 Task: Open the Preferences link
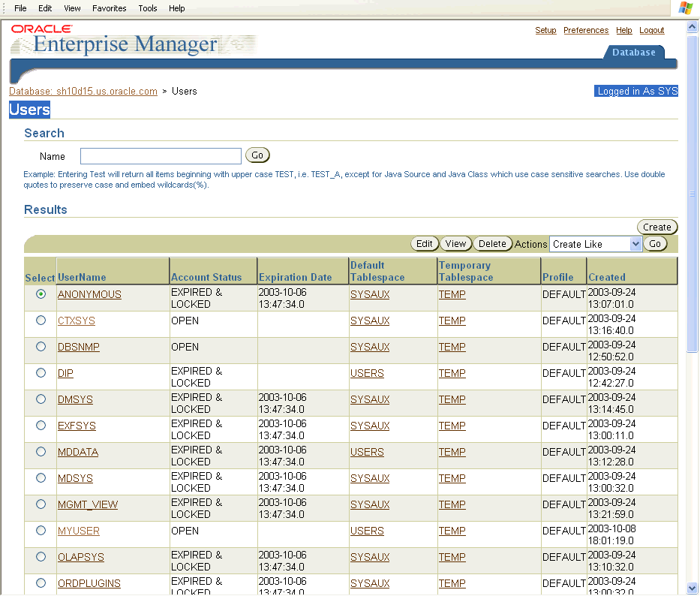tap(585, 31)
